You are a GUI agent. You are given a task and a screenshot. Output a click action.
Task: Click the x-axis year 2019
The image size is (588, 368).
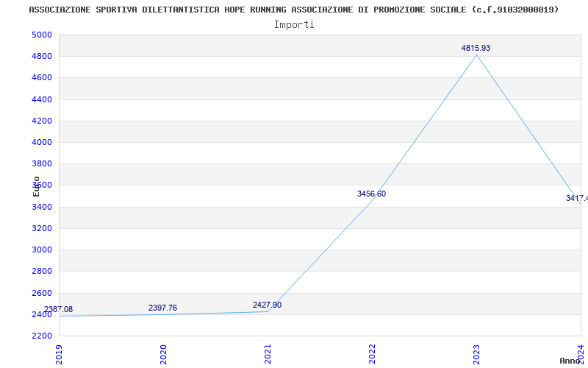coord(59,355)
